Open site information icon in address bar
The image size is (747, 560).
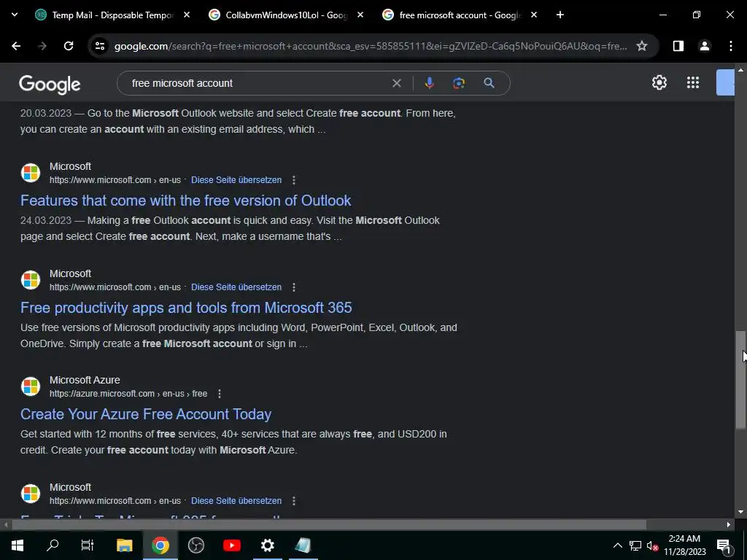(100, 46)
